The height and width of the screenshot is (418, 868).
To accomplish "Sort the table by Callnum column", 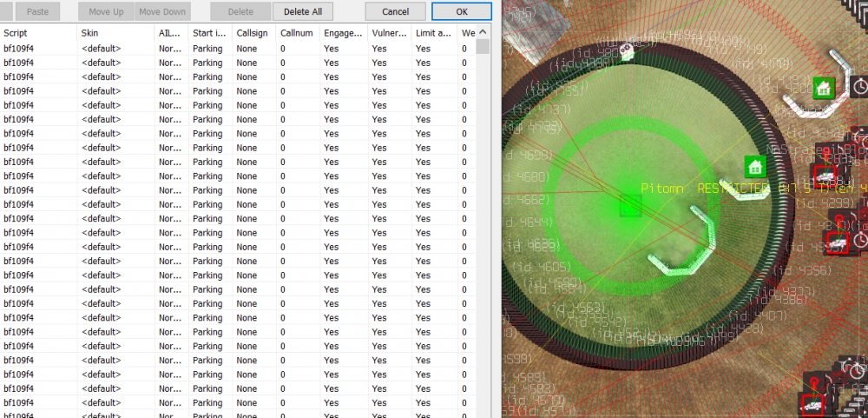I will [x=296, y=32].
